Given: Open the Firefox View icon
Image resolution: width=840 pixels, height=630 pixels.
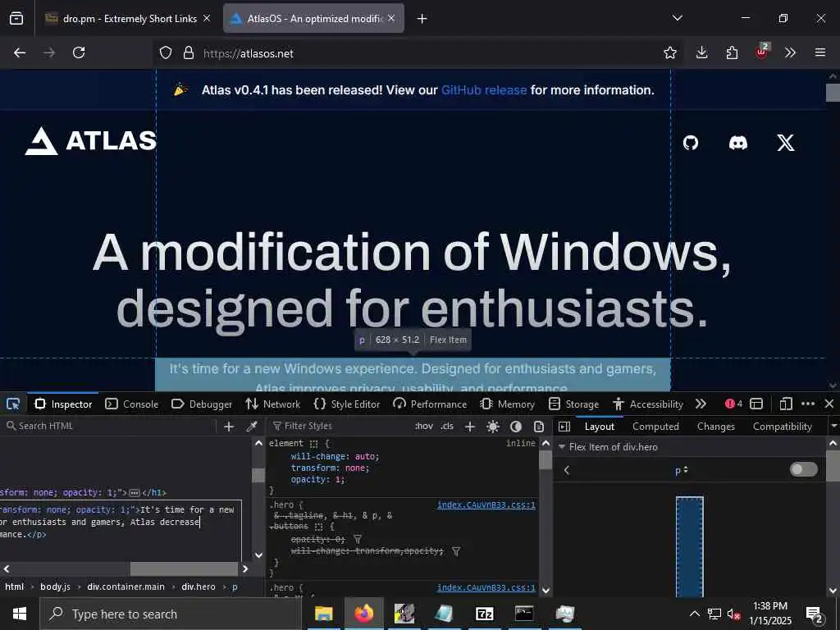Looking at the screenshot, I should coord(16,19).
